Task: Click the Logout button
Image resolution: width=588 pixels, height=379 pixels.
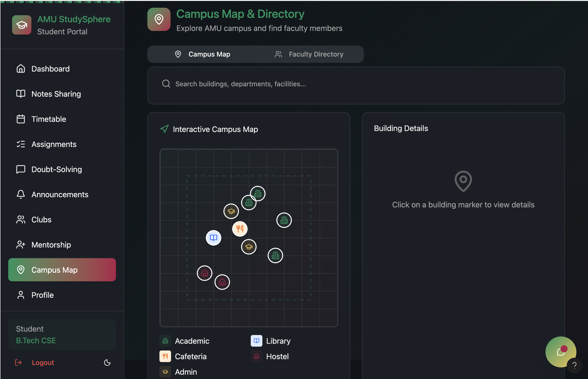Action: pyautogui.click(x=43, y=363)
